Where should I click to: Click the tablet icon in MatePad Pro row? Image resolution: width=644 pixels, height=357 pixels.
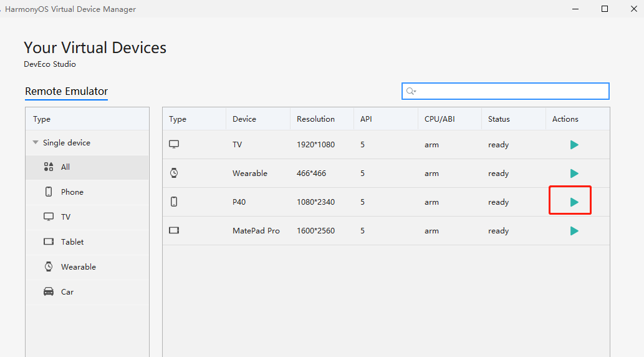coord(174,230)
